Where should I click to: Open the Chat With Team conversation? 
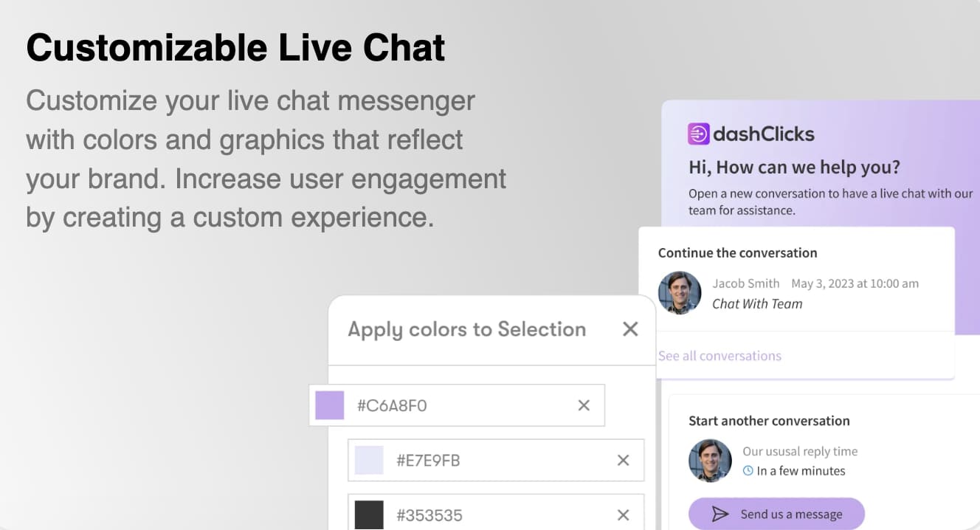pos(757,303)
